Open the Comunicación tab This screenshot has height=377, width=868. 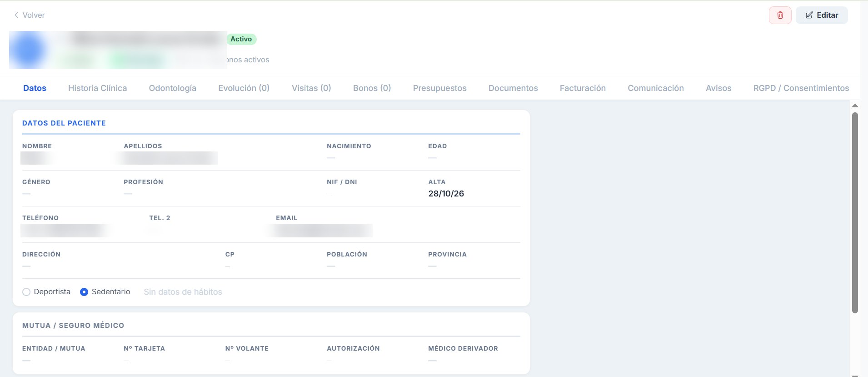click(656, 88)
